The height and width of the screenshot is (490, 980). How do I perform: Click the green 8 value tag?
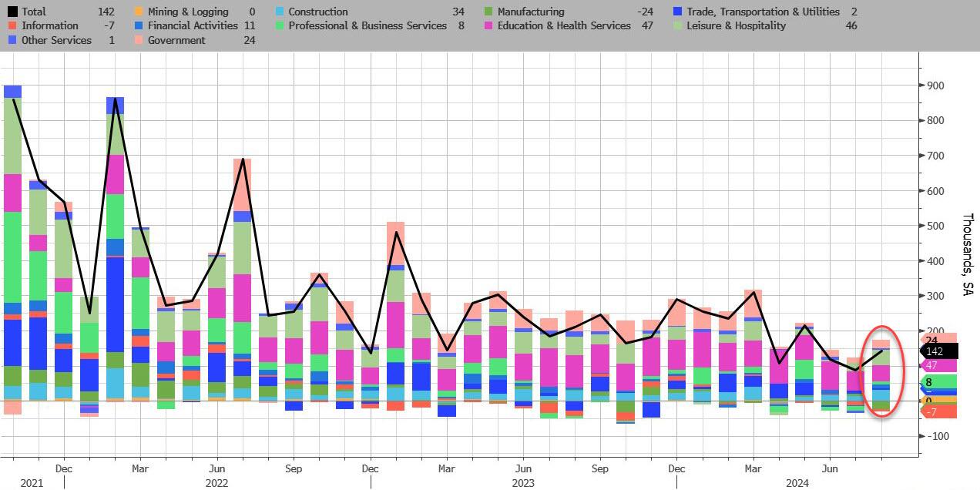(938, 382)
